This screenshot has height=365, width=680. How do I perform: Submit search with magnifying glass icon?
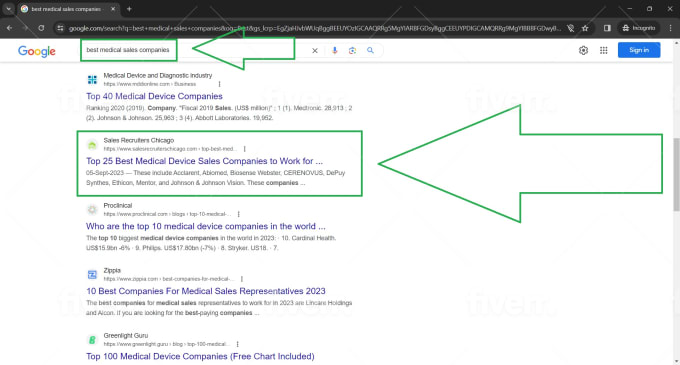click(370, 50)
